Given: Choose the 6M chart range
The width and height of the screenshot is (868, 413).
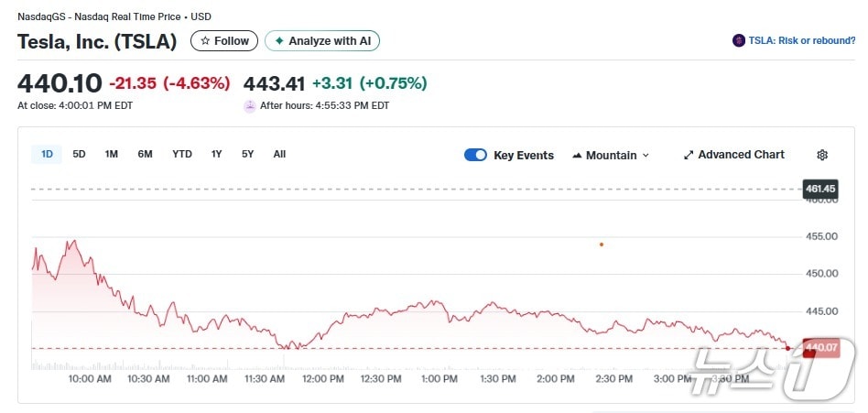Looking at the screenshot, I should [x=145, y=154].
